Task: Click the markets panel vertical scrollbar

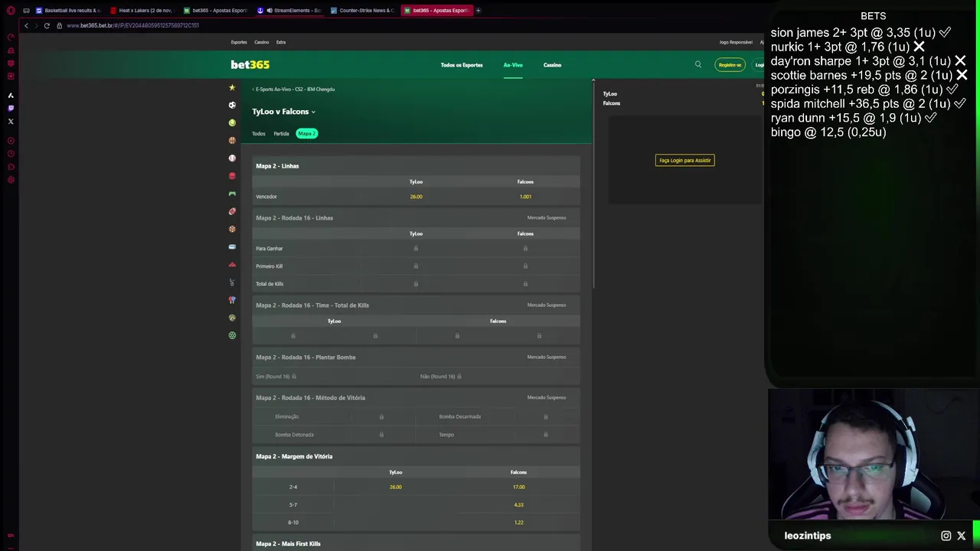Action: 593,184
